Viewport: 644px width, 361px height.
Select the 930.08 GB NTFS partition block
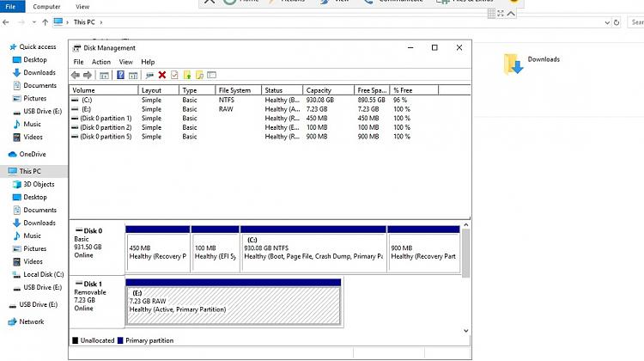pyautogui.click(x=313, y=248)
